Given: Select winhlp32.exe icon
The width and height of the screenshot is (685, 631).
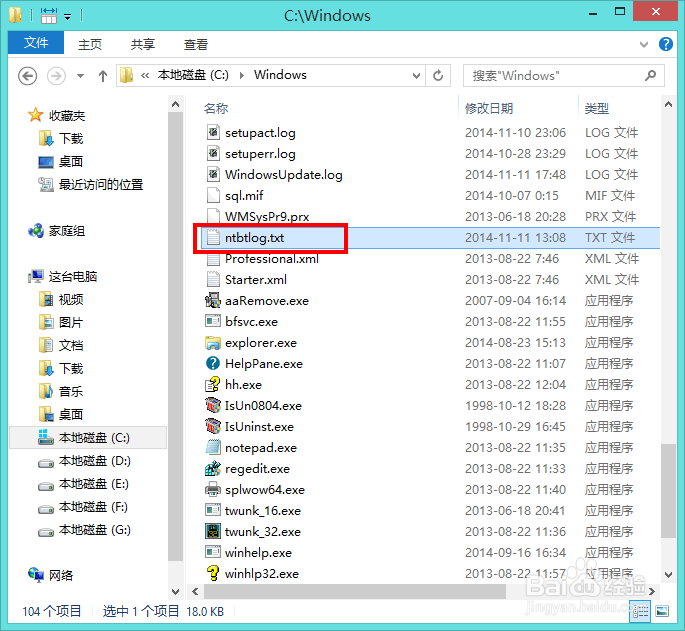Looking at the screenshot, I should [213, 573].
